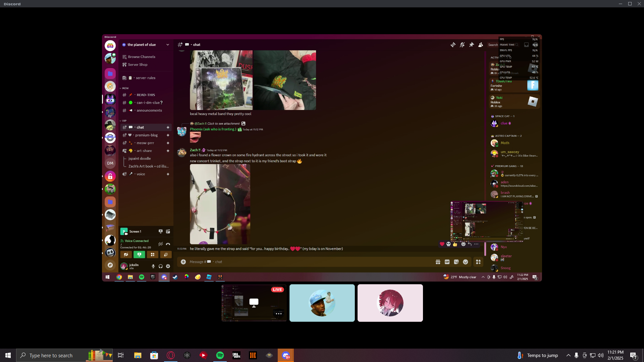
Task: Select the announcements channel
Action: (149, 110)
